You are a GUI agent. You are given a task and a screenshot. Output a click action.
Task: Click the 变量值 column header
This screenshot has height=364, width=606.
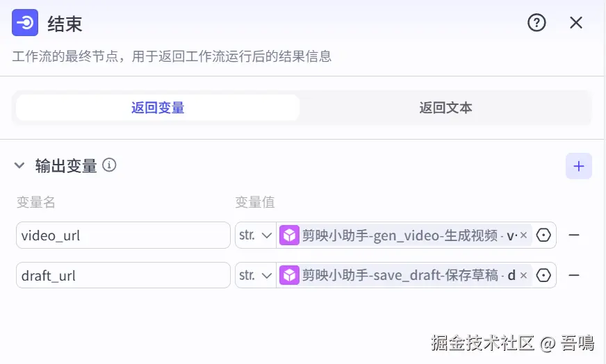click(x=255, y=202)
